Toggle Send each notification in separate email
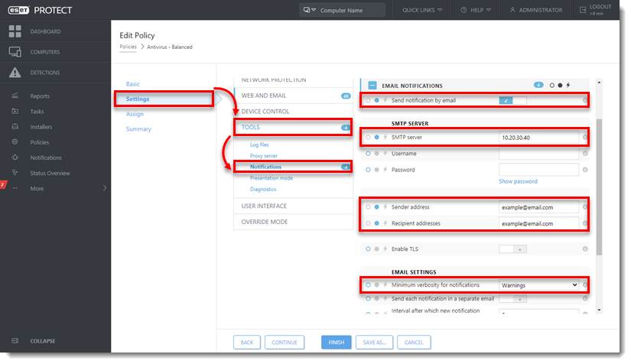This screenshot has height=364, width=631. 512,299
